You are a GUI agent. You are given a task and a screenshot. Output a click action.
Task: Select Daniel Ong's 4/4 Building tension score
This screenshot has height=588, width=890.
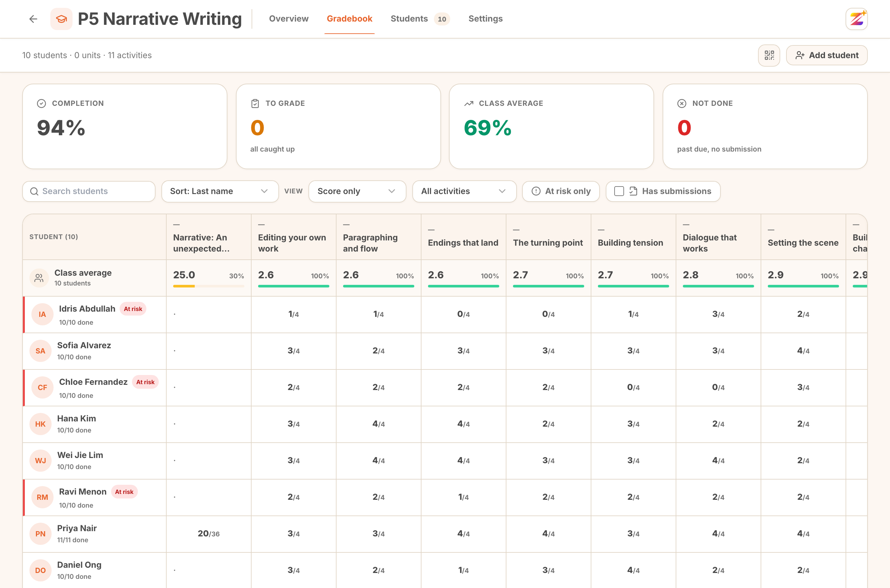coord(633,570)
